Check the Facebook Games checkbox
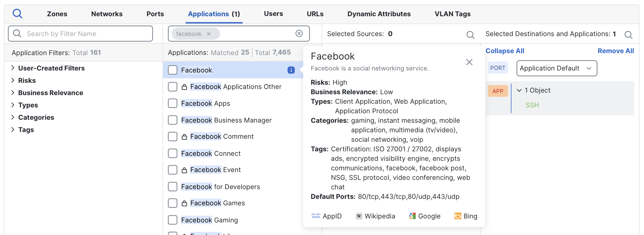The width and height of the screenshot is (644, 235). (173, 203)
